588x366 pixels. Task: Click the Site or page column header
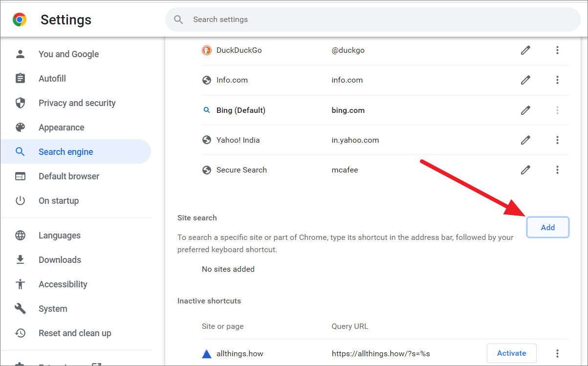[222, 326]
